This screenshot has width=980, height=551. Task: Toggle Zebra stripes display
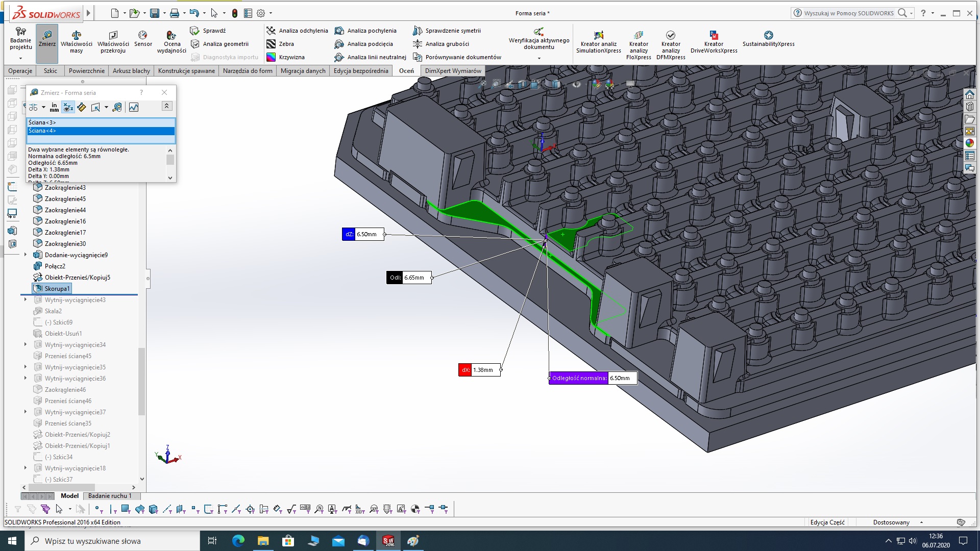280,44
